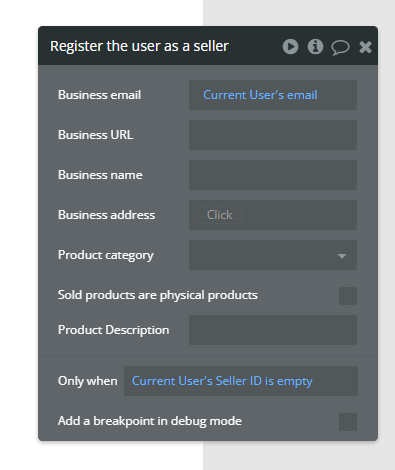This screenshot has width=395, height=470.
Task: Click the Product Description input field
Action: (273, 330)
